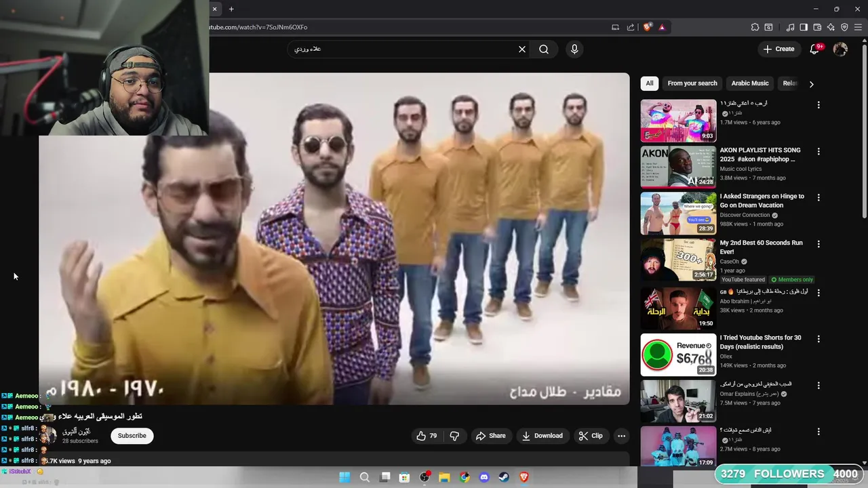
Task: Create a Clip of the video
Action: click(x=591, y=436)
